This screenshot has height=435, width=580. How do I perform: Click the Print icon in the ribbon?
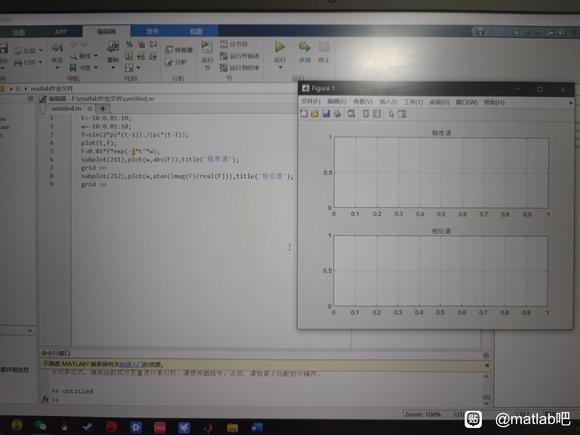(x=18, y=63)
